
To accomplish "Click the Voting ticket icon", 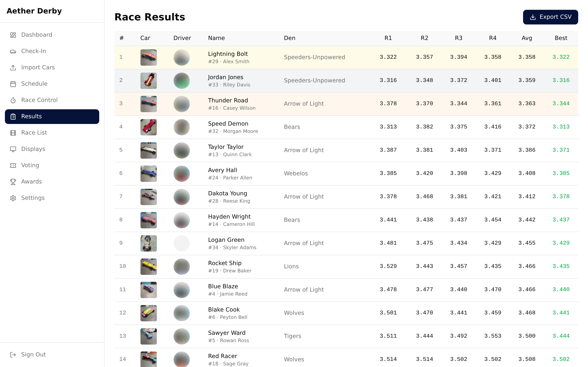I will tap(13, 165).
